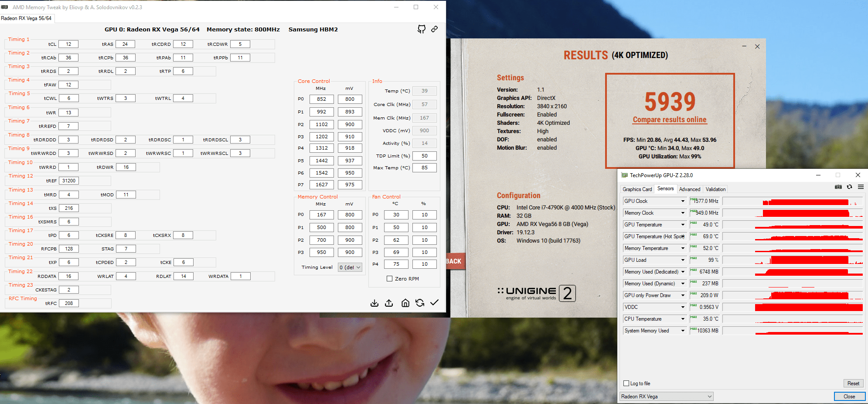The height and width of the screenshot is (404, 868).
Task: Click the chain link icon beside GitHub
Action: pyautogui.click(x=435, y=29)
